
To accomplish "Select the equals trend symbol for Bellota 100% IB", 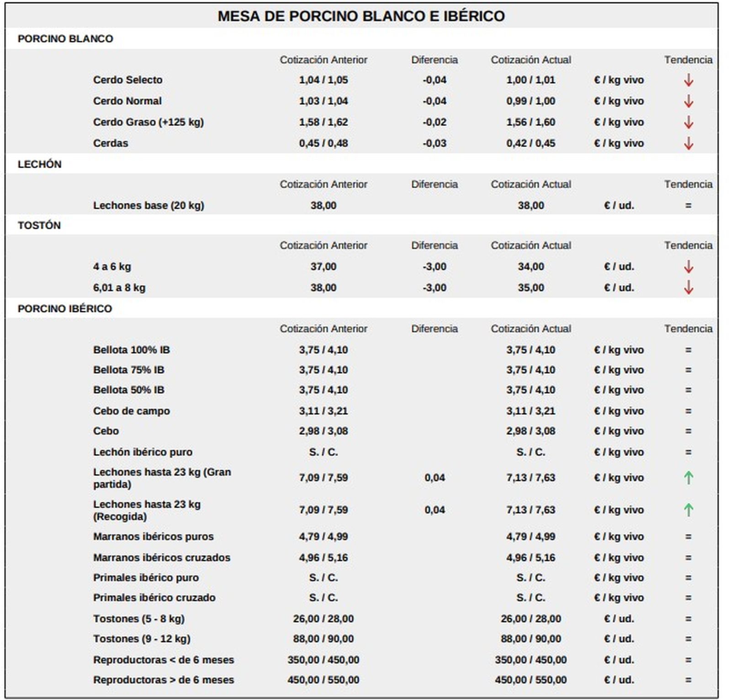I will [688, 350].
